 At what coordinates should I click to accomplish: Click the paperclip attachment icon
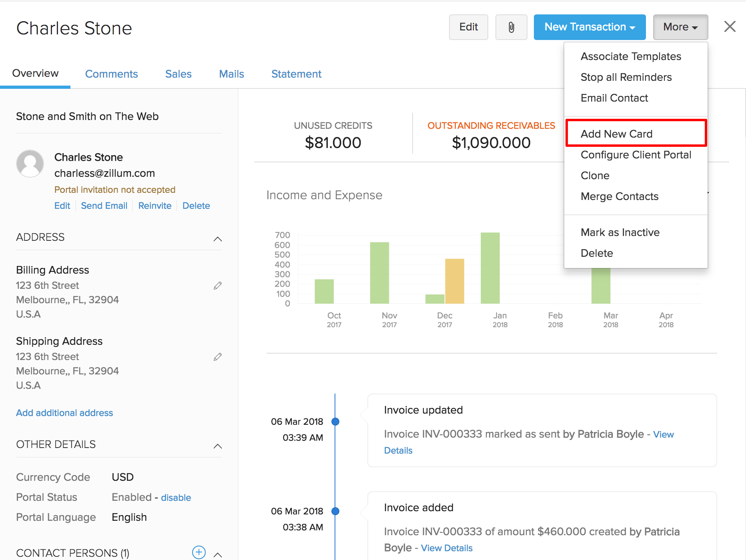point(511,27)
